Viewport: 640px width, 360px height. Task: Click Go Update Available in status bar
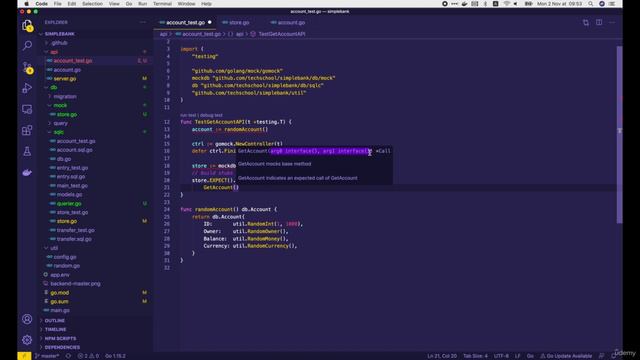[x=566, y=356]
